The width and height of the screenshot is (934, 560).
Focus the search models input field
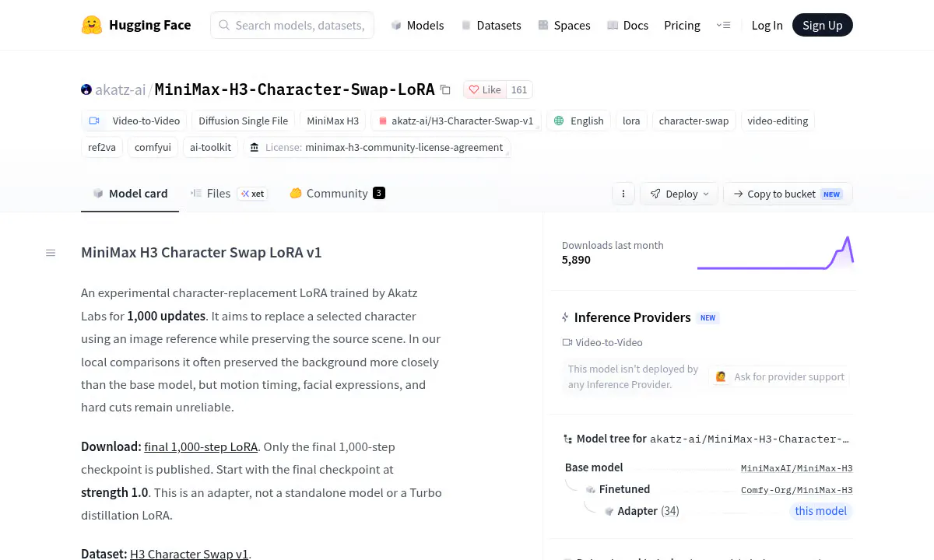293,25
